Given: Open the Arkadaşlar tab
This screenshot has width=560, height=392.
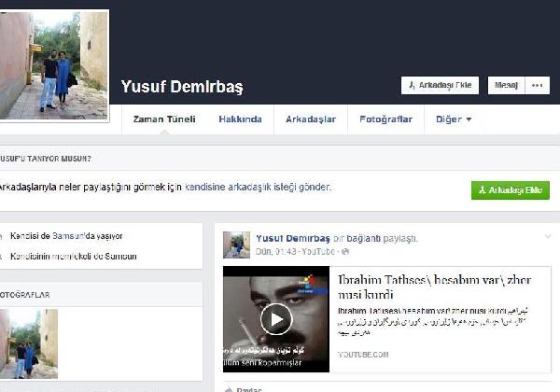Looking at the screenshot, I should 311,119.
